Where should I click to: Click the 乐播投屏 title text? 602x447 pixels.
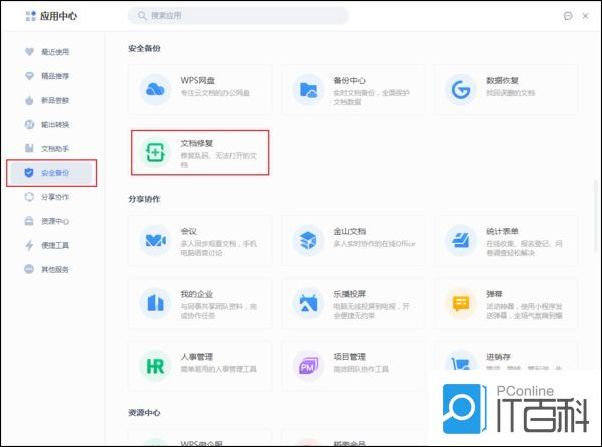(349, 294)
